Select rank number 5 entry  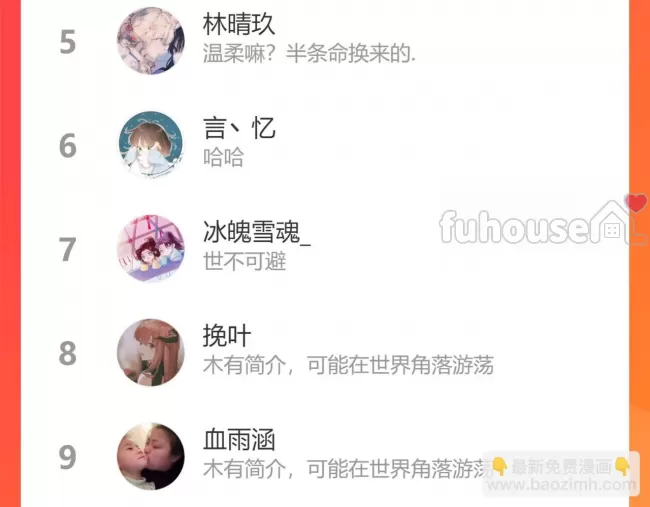(68, 42)
